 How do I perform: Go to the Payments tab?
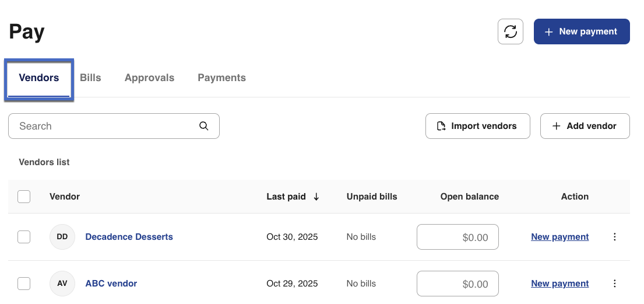click(221, 78)
